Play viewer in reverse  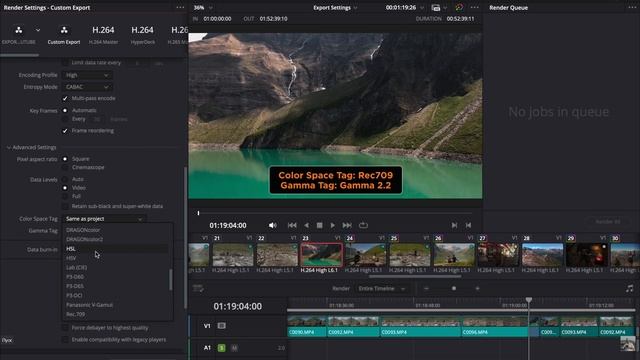click(x=307, y=225)
